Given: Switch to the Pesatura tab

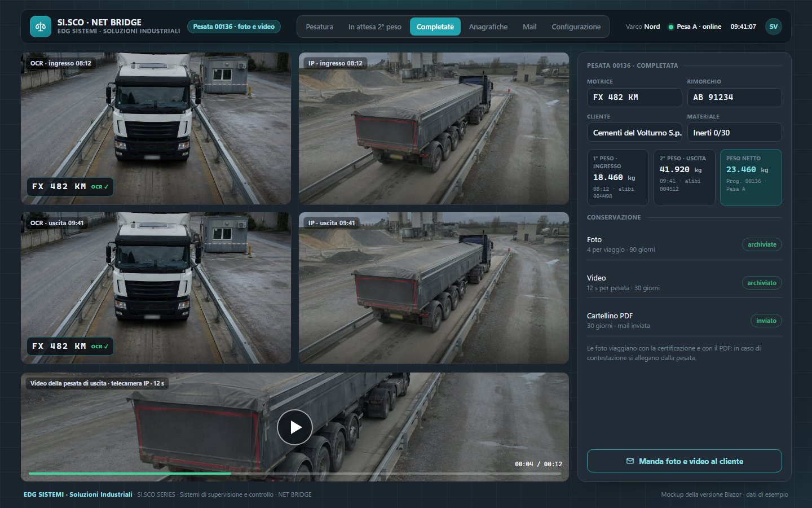Looking at the screenshot, I should coord(319,27).
